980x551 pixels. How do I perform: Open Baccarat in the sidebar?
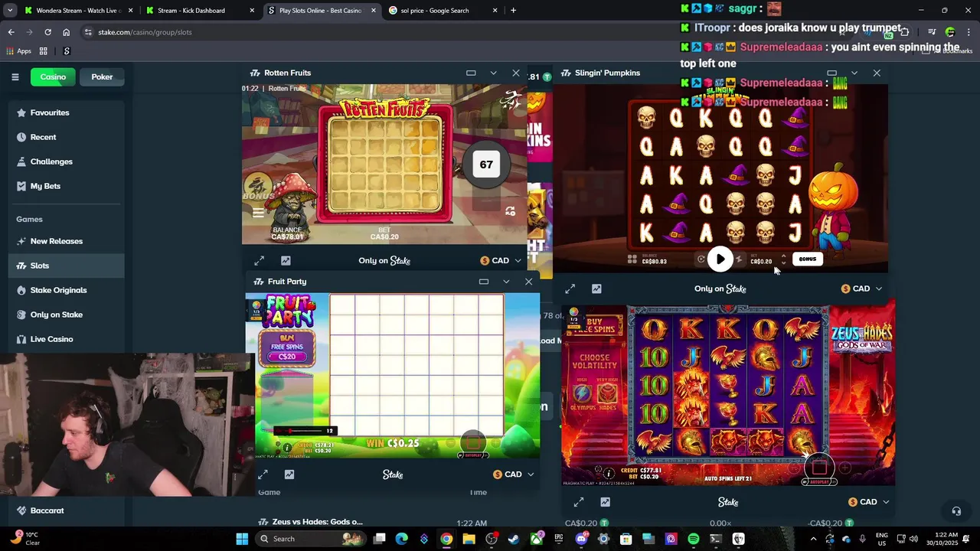pyautogui.click(x=66, y=510)
